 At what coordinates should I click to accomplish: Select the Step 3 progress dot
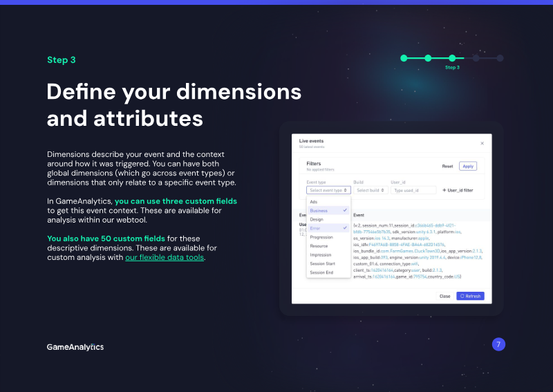point(452,58)
